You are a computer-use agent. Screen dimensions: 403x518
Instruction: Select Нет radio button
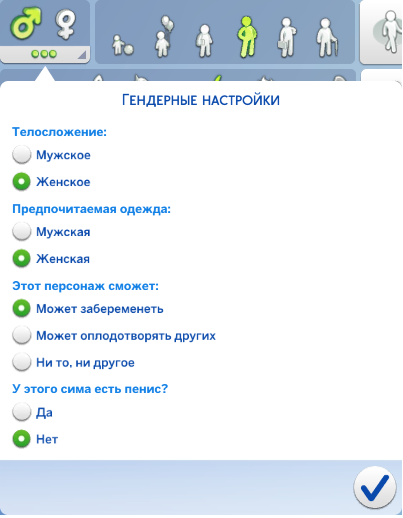point(21,439)
